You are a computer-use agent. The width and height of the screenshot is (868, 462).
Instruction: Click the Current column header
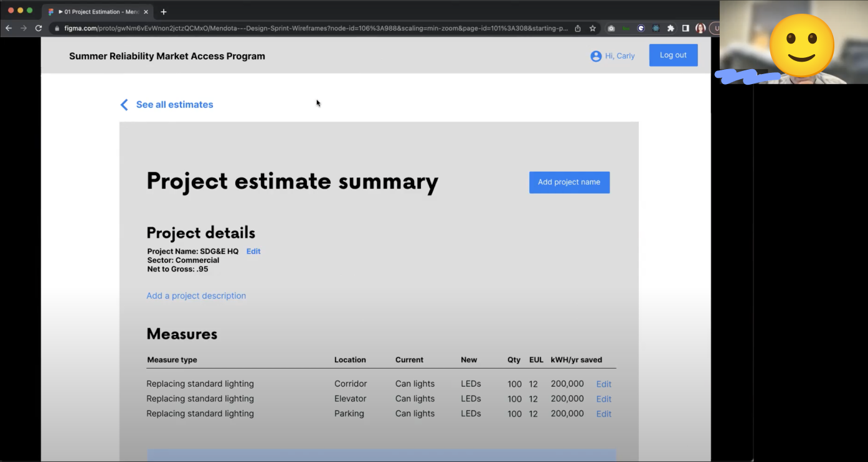(x=409, y=360)
